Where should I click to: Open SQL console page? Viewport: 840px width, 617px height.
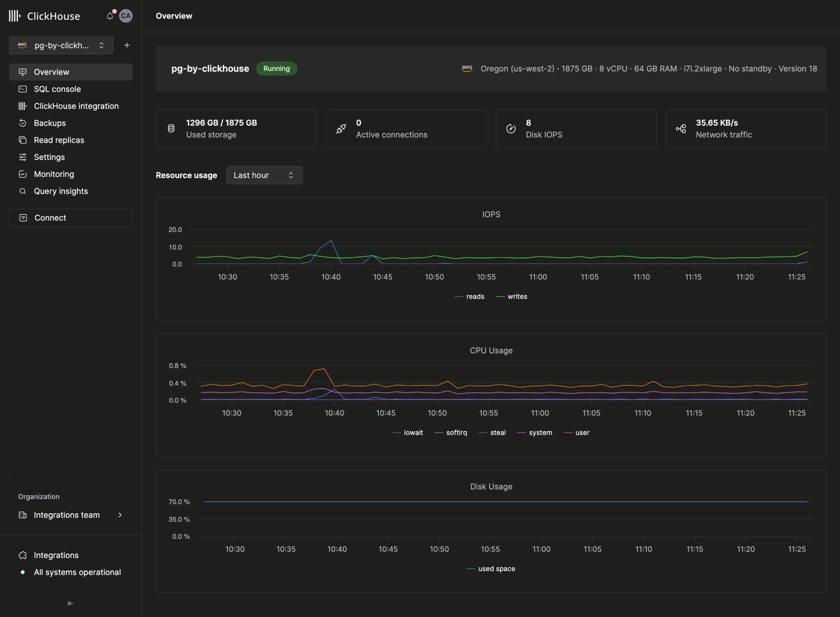[71, 89]
